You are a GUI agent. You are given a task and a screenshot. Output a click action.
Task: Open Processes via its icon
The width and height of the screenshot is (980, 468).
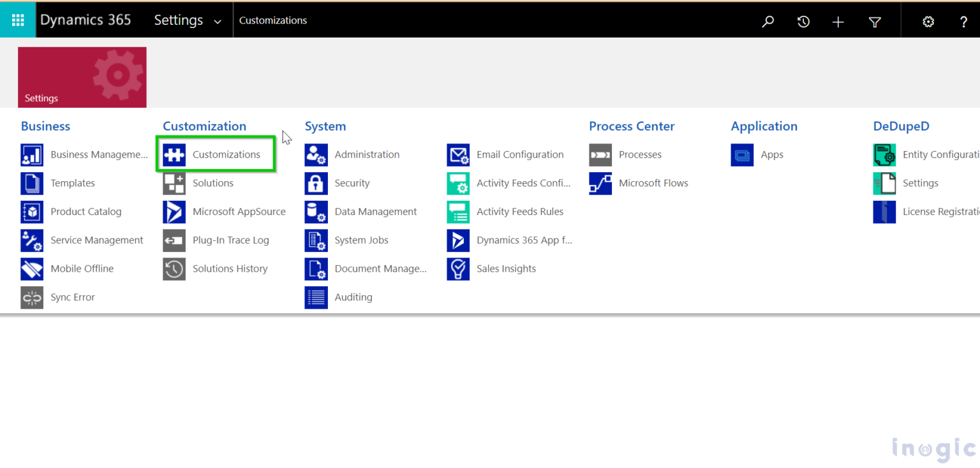point(600,154)
